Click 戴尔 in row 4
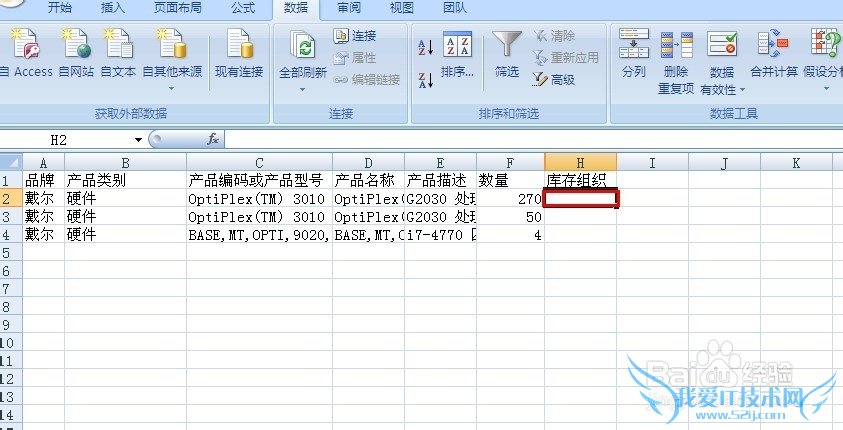The height and width of the screenshot is (430, 843). pos(44,234)
